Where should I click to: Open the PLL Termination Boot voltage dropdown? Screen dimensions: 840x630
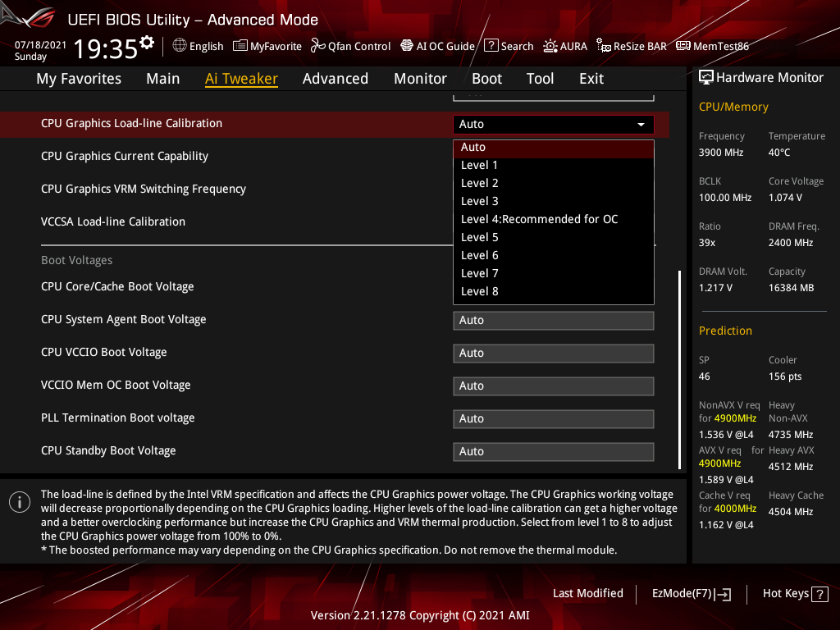coord(553,418)
